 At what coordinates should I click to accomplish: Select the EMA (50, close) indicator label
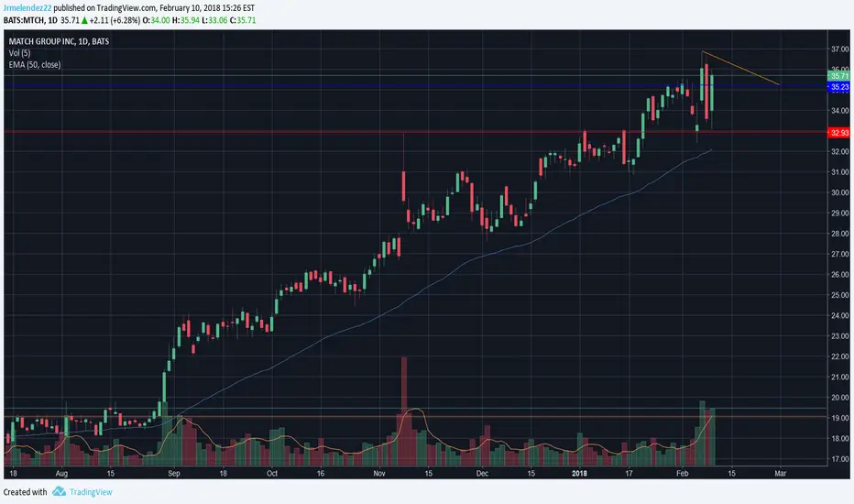tap(34, 65)
